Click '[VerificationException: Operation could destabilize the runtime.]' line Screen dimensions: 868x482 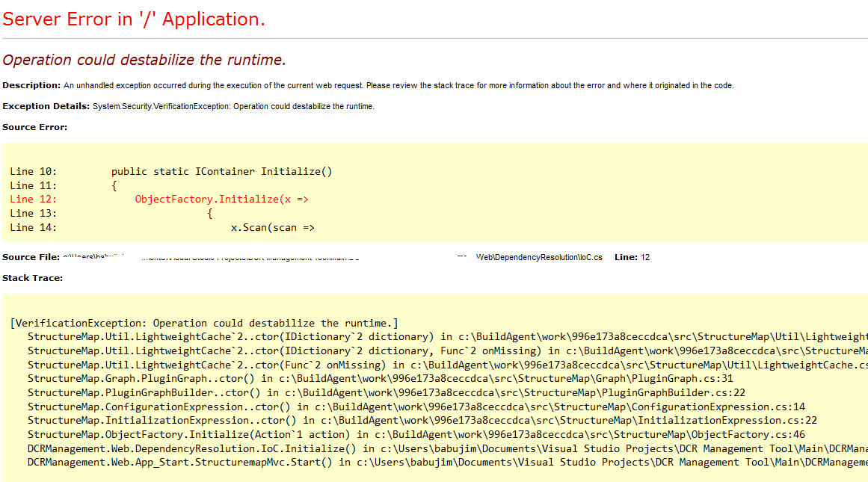(x=203, y=323)
